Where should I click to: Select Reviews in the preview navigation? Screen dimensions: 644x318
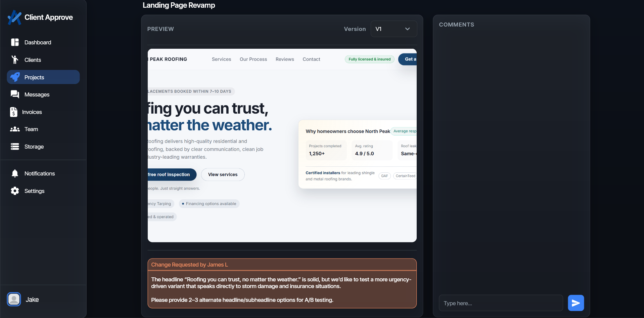click(284, 59)
